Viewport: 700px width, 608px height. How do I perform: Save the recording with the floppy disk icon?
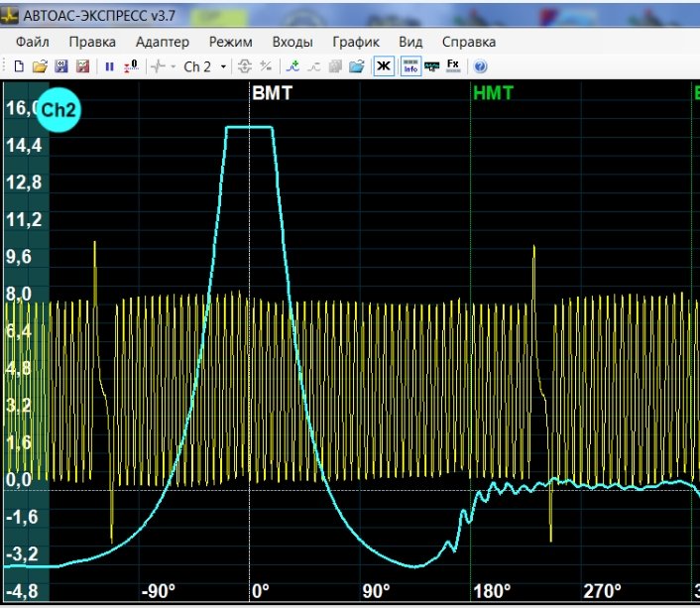pos(61,66)
